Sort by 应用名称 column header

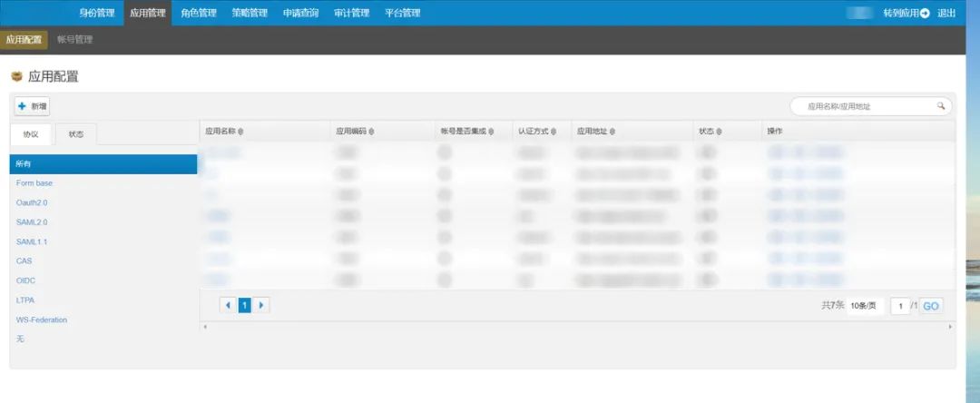[x=224, y=132]
